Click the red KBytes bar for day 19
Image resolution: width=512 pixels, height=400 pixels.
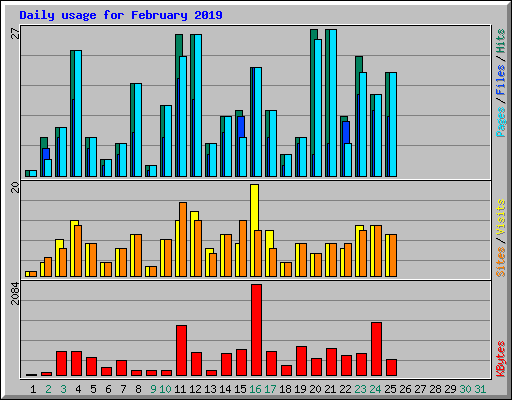tap(301, 361)
